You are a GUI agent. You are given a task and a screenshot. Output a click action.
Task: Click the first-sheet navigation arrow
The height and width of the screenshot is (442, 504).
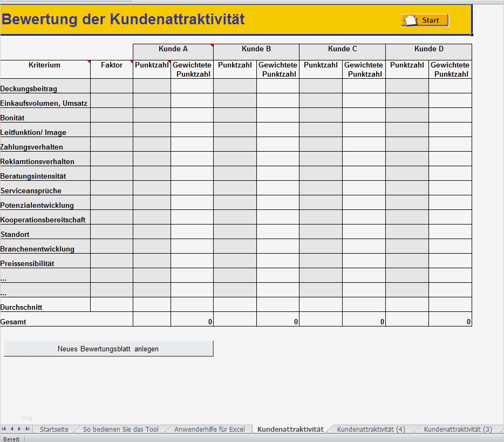[x=4, y=429]
